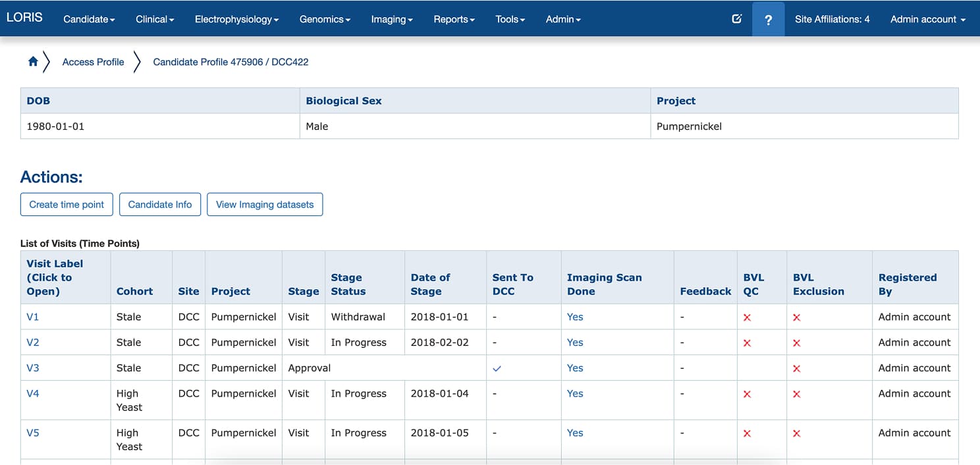Click red BVL Exclusion X for visit V4
The image size is (980, 465).
coord(797,393)
